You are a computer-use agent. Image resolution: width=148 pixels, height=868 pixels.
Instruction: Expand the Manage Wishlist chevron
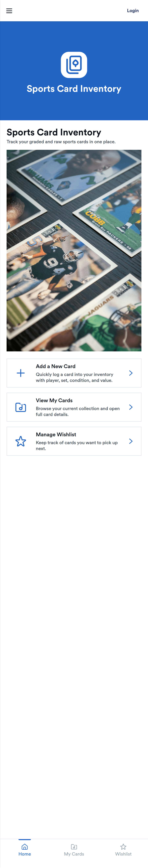(131, 441)
